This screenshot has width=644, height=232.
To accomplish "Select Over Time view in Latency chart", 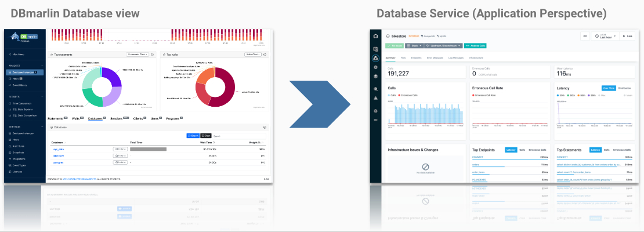I will coord(609,88).
